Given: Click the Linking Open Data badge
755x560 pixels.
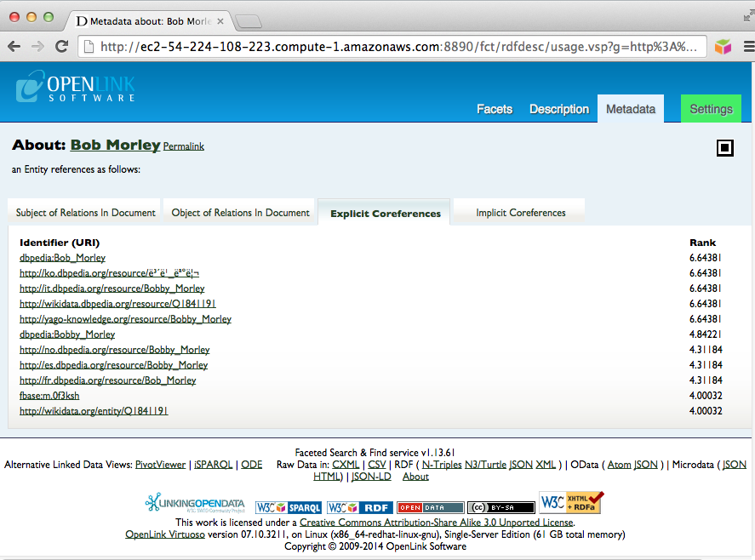Looking at the screenshot, I should (x=196, y=504).
